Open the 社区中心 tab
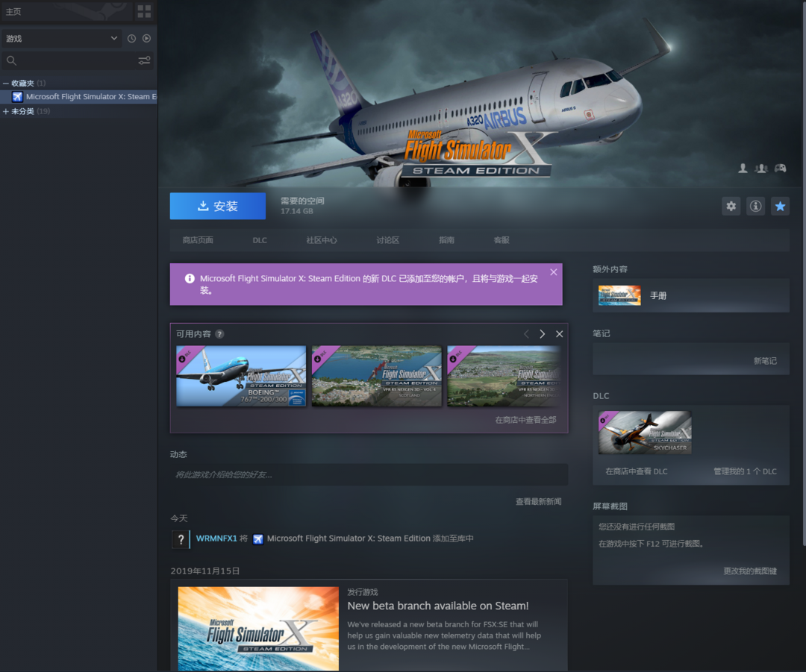This screenshot has width=806, height=672. click(x=322, y=240)
